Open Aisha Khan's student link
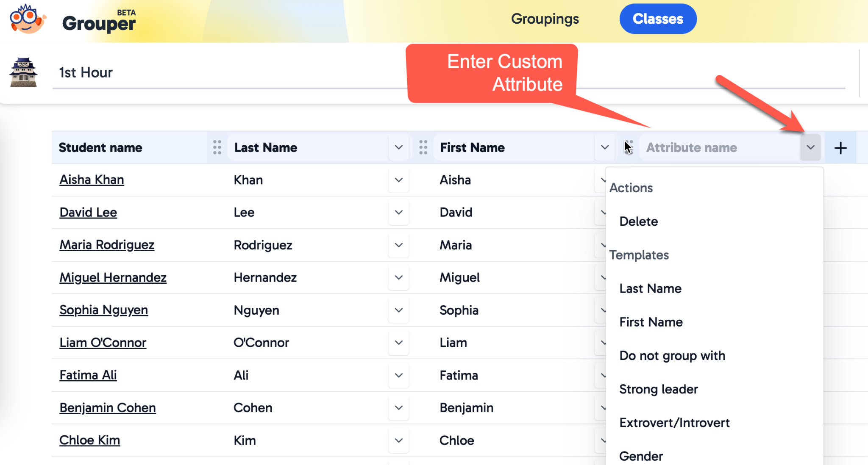This screenshot has width=868, height=465. pyautogui.click(x=92, y=180)
